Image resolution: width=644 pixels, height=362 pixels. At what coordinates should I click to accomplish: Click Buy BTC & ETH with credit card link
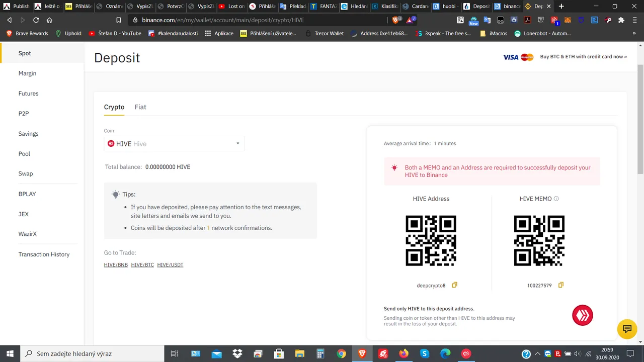pyautogui.click(x=583, y=57)
